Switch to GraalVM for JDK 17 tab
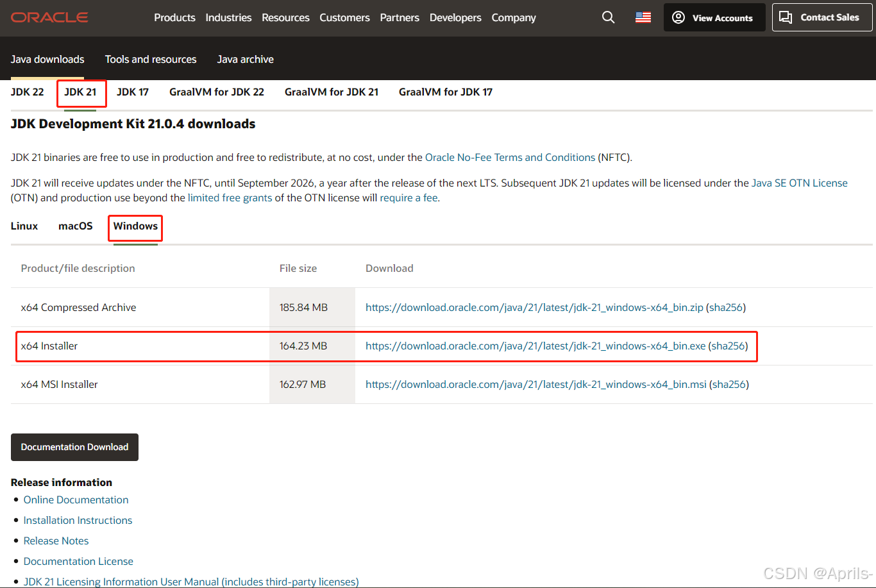 pos(446,92)
